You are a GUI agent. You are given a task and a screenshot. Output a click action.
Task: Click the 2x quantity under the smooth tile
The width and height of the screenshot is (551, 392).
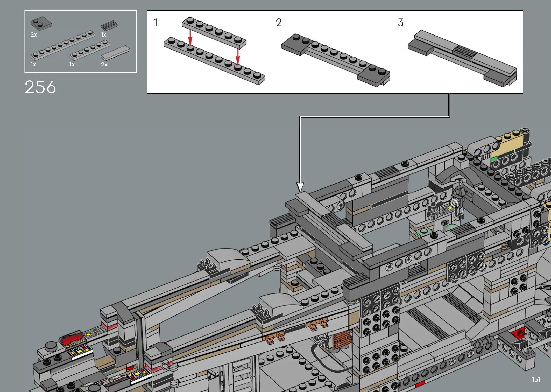click(104, 65)
